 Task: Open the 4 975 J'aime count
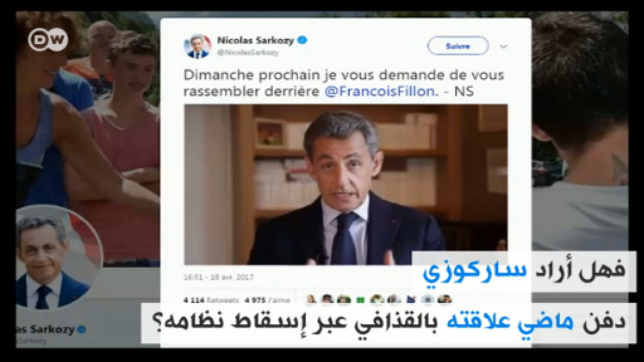click(267, 300)
